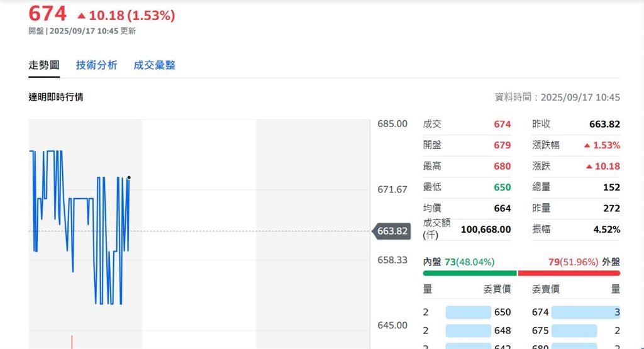Screen dimensions: 644x349
Task: Click the red up-arrow beside header 10.18 (1.53%)
Action: point(80,15)
